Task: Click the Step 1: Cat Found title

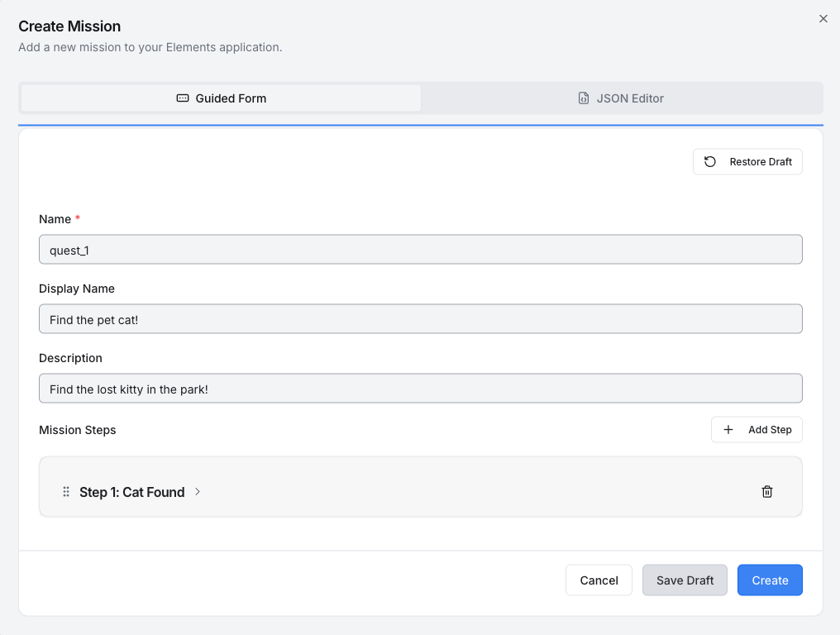Action: click(x=131, y=492)
